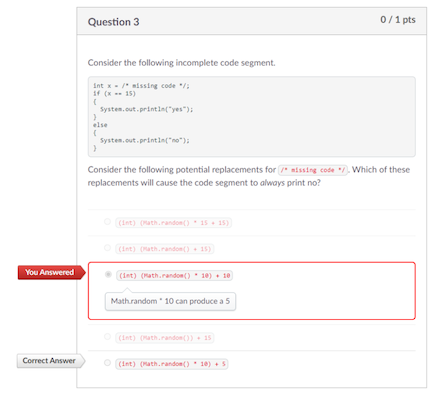Click answer text (int) (Math.random()) + 15

(165, 338)
